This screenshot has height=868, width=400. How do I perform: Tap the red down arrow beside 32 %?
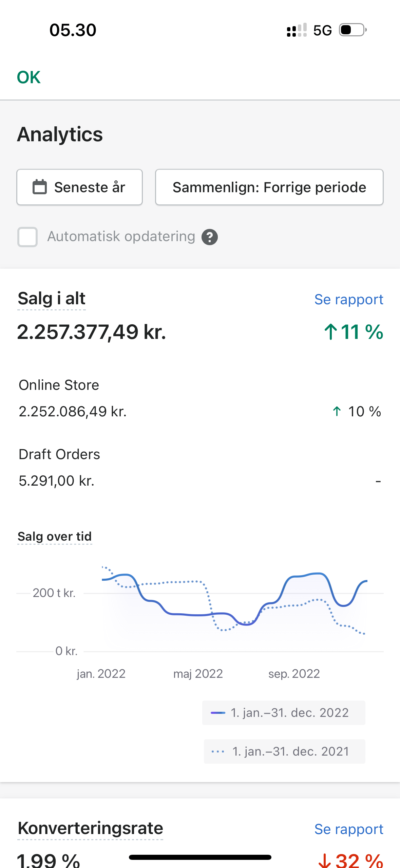325,861
